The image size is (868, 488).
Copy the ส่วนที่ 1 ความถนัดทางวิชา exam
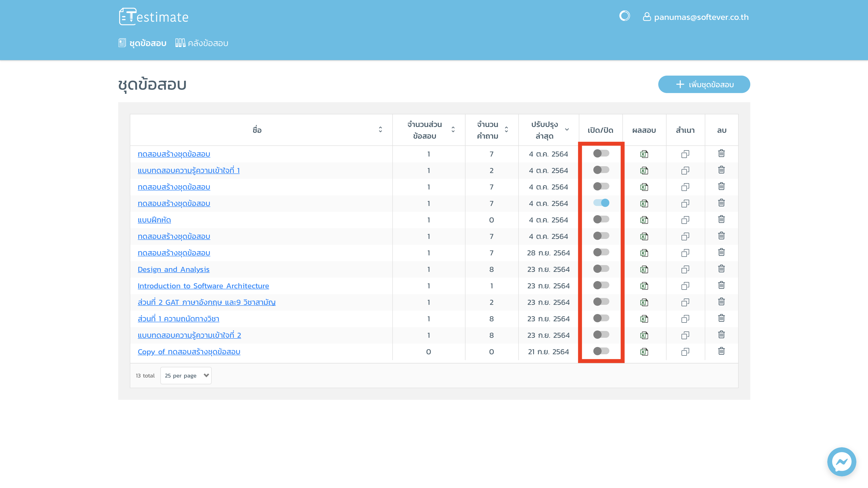click(685, 318)
